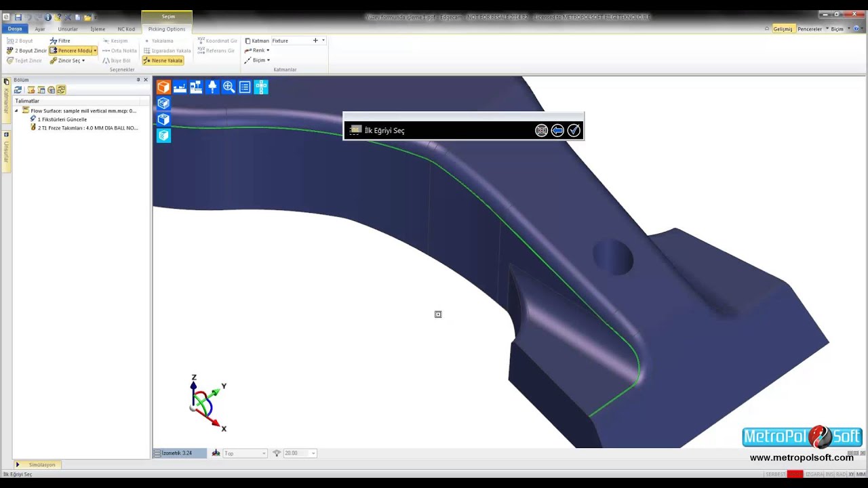The height and width of the screenshot is (488, 868).
Task: Click the shaded cube icon in viewport column
Action: click(163, 119)
